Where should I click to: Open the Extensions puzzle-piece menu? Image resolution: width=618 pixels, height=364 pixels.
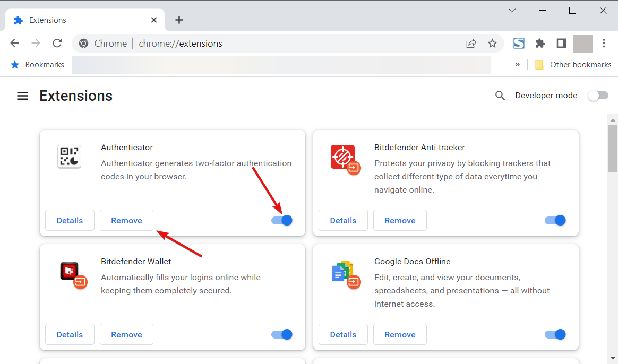click(x=540, y=44)
